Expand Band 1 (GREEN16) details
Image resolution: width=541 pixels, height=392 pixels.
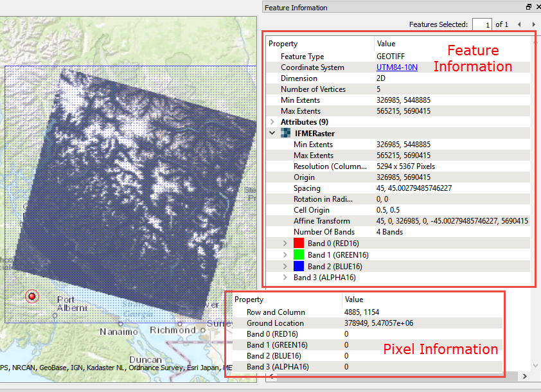tap(285, 255)
